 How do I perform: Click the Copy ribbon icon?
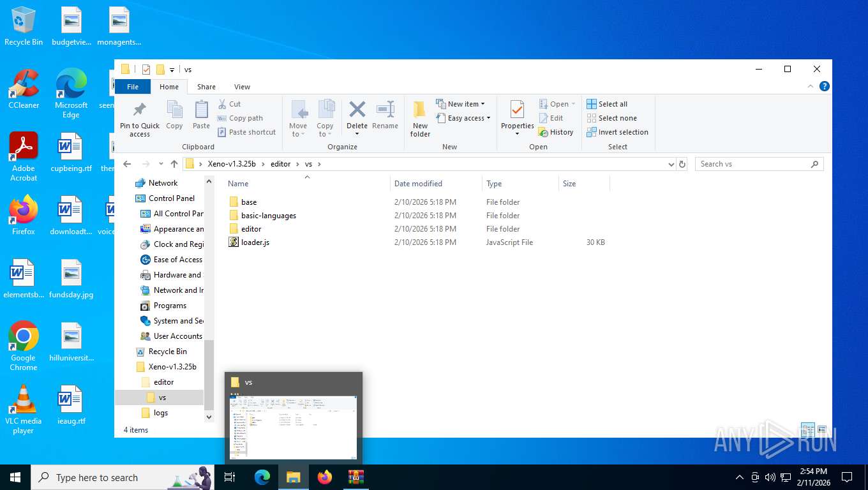tap(174, 115)
